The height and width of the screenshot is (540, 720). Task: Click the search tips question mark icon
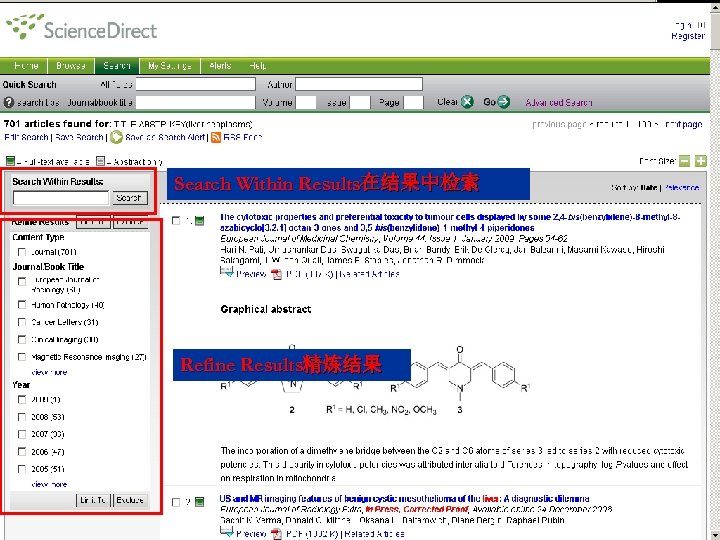point(8,102)
